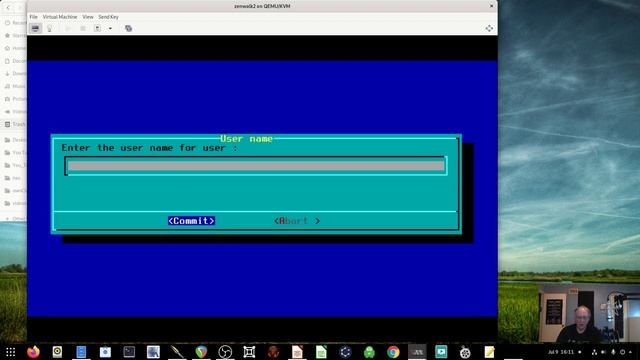Open the screenshot capture frame icon

click(249, 352)
